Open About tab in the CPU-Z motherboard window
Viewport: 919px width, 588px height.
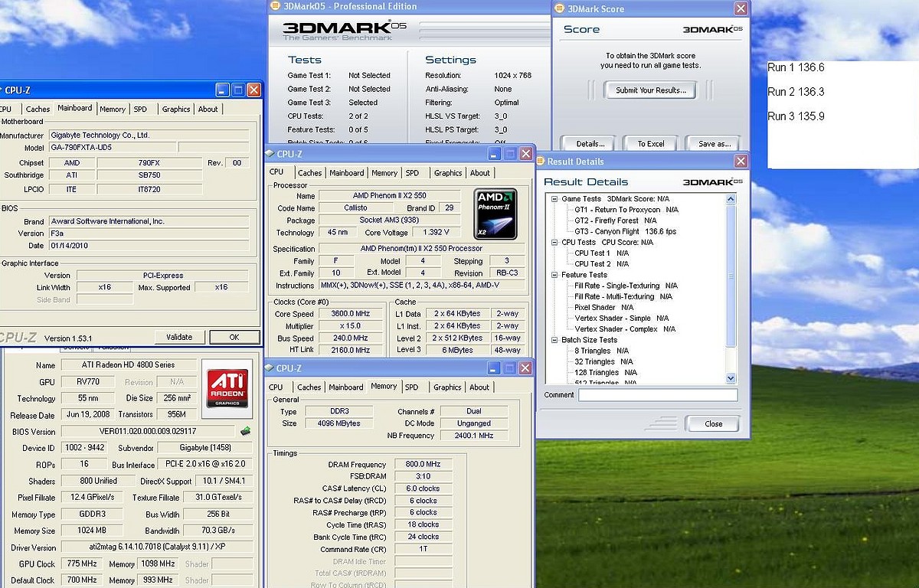(x=208, y=109)
